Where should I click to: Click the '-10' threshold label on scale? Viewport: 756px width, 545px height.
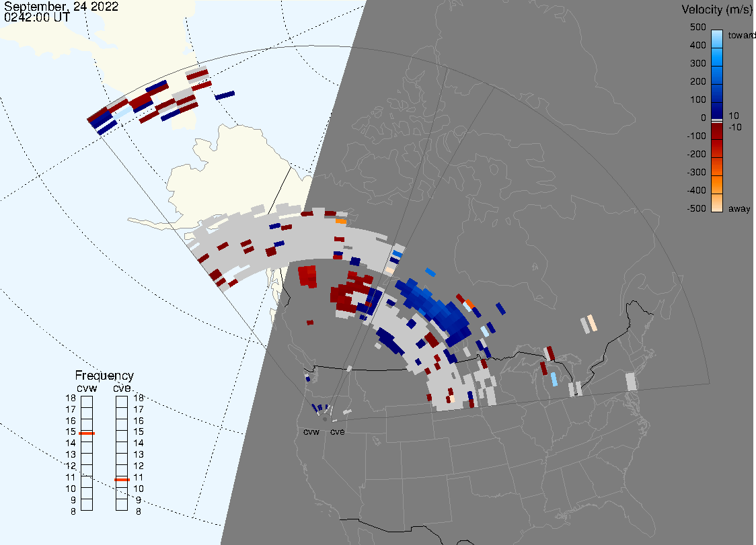pyautogui.click(x=734, y=127)
